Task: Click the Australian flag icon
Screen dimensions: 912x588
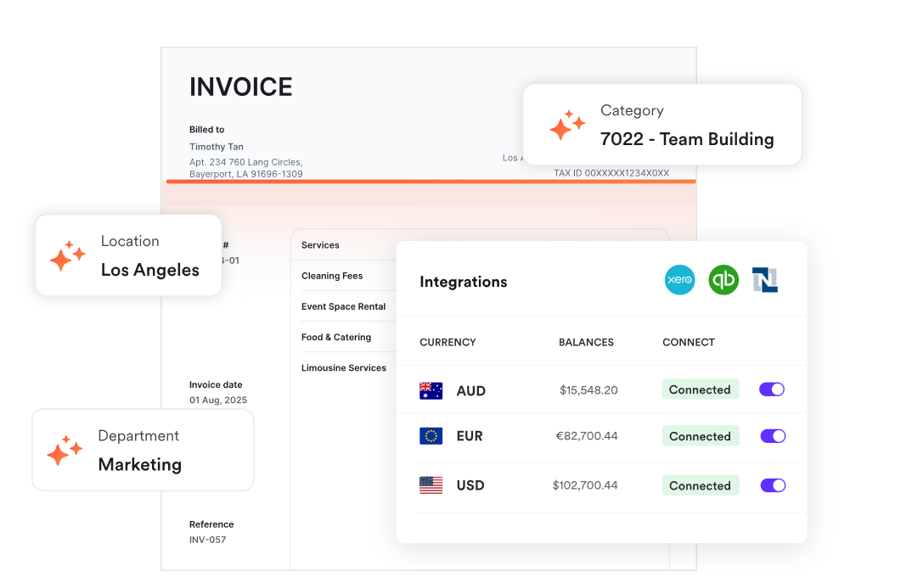Action: (x=431, y=390)
